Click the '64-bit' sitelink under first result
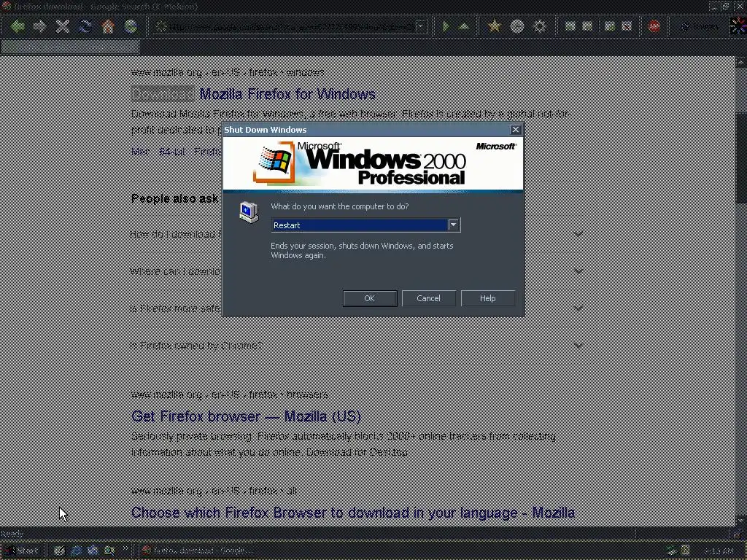This screenshot has height=560, width=747. [172, 152]
